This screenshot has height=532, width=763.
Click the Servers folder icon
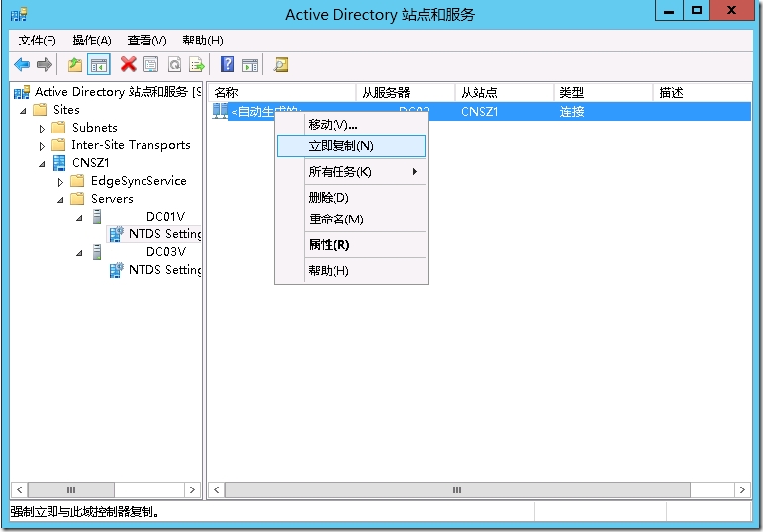pos(77,199)
